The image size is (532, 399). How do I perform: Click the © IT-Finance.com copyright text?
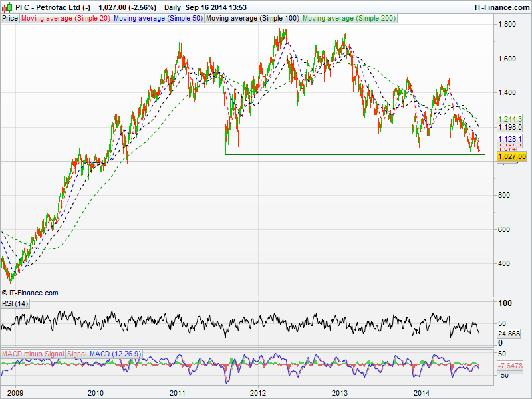(30, 293)
